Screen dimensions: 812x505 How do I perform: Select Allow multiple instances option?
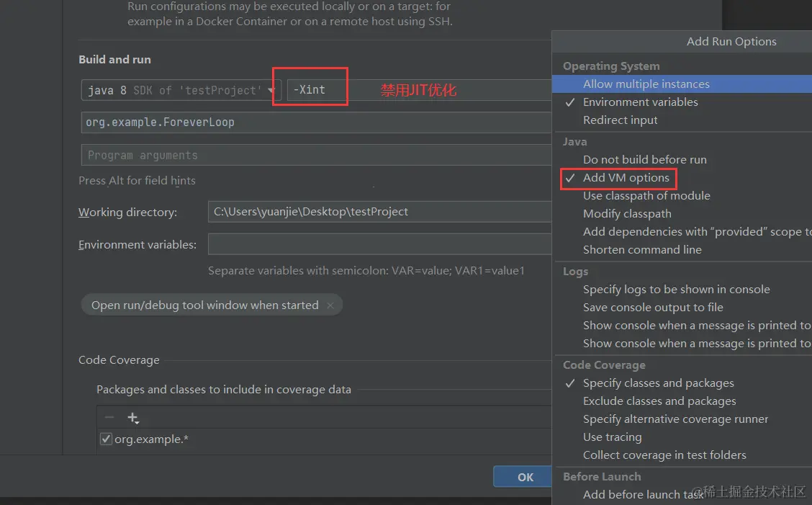(x=682, y=84)
